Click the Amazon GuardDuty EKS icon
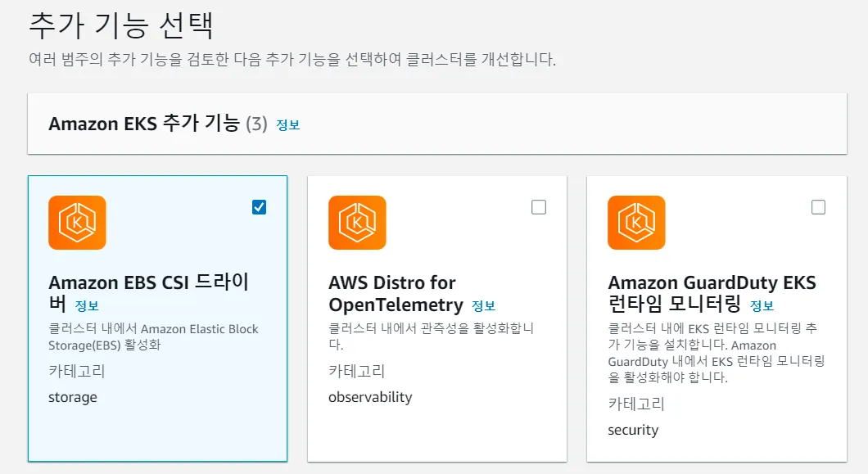 point(636,223)
